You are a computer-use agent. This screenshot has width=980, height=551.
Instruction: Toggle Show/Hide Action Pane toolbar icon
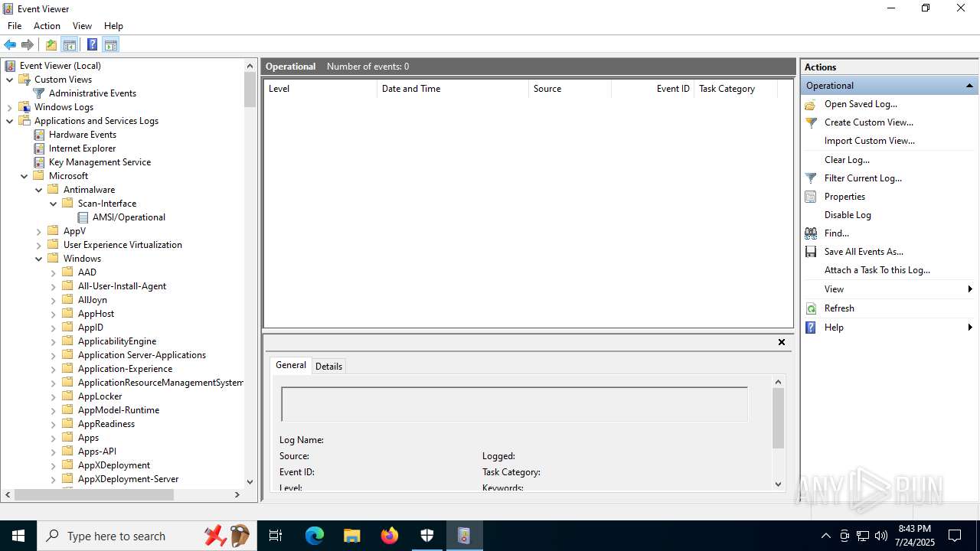point(110,44)
